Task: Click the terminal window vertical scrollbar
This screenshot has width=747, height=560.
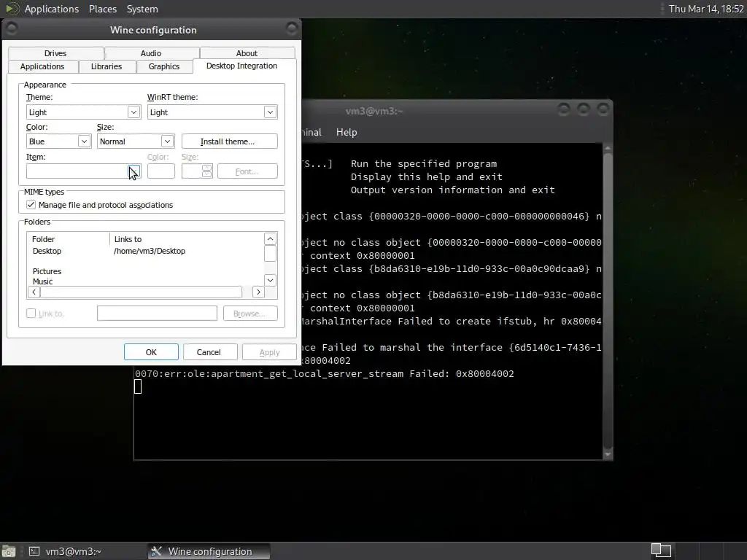Action: (x=608, y=301)
